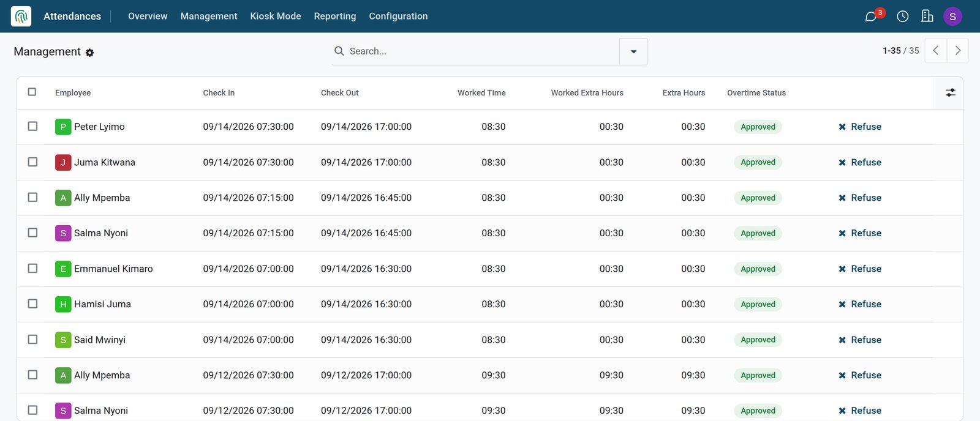Open the Management menu in the navbar
This screenshot has height=421, width=980.
pos(209,17)
